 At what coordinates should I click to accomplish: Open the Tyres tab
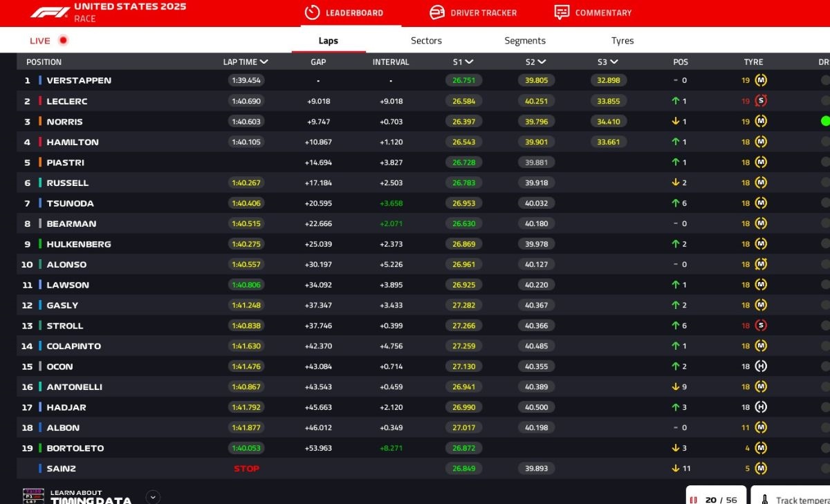[x=622, y=41]
